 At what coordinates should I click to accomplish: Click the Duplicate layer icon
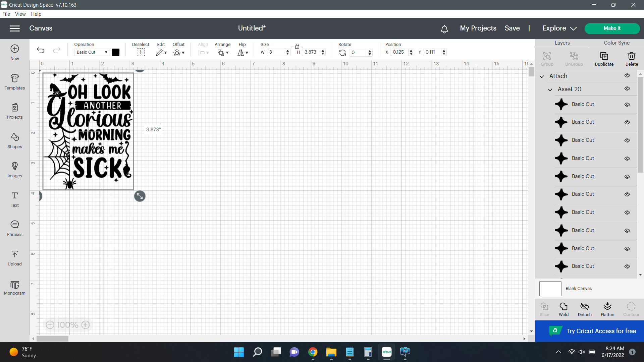(x=604, y=59)
